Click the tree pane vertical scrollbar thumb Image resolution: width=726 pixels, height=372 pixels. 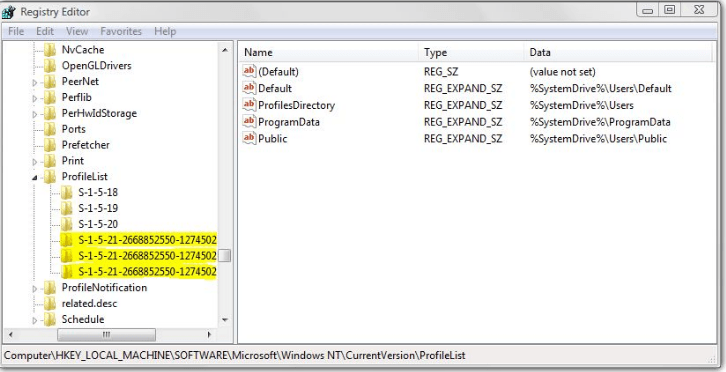pyautogui.click(x=225, y=256)
